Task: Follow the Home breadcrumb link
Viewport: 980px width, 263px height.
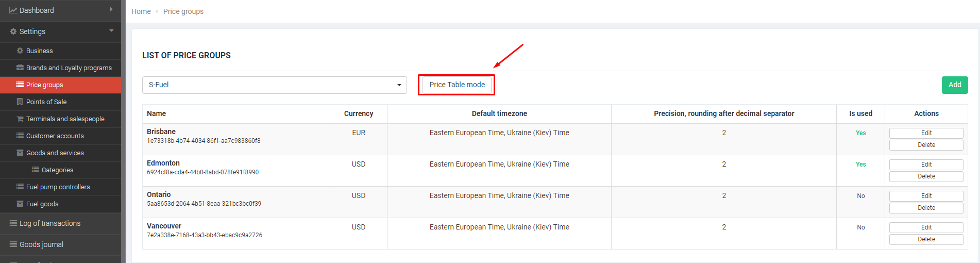Action: 141,11
